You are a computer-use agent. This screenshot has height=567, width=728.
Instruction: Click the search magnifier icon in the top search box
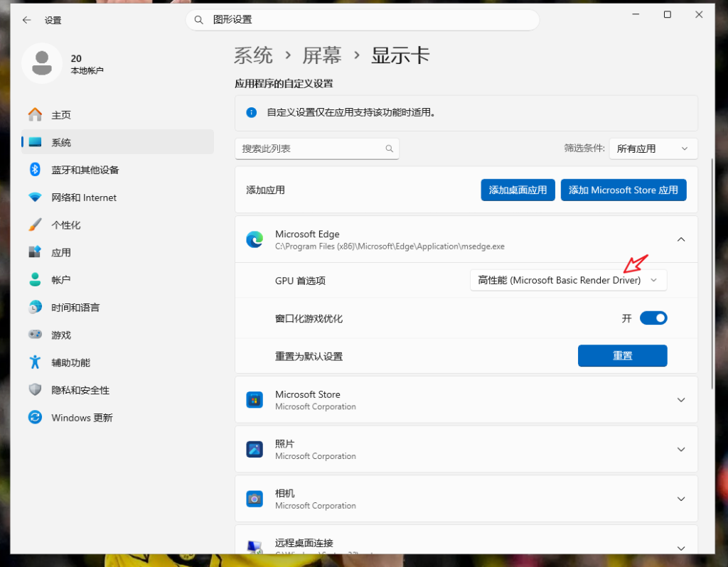[x=199, y=20]
